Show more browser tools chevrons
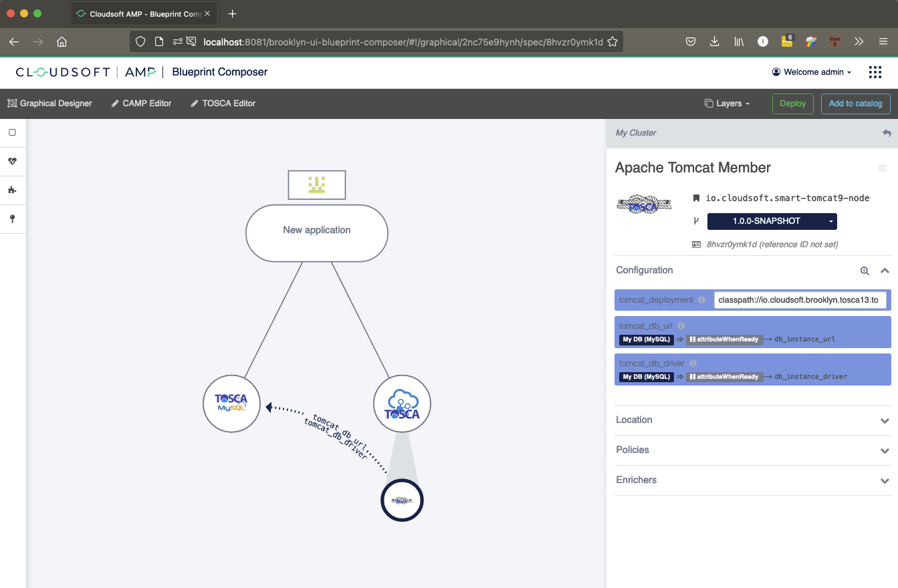The height and width of the screenshot is (588, 898). point(859,41)
